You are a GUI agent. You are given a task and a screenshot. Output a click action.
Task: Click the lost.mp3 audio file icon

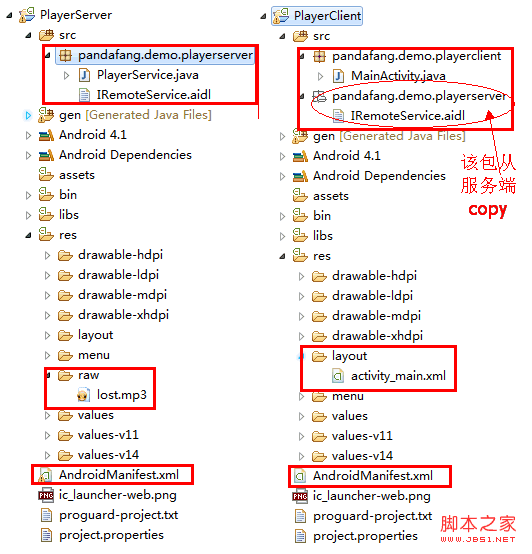(x=83, y=395)
